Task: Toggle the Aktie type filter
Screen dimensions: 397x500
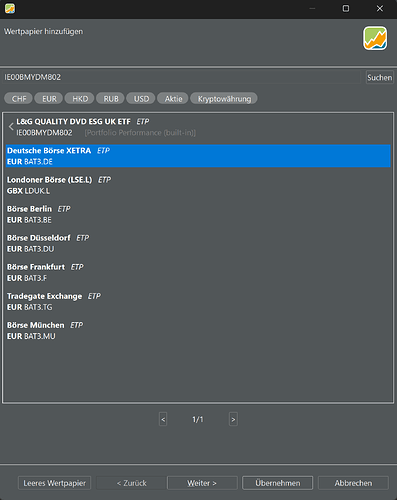Action: [173, 99]
